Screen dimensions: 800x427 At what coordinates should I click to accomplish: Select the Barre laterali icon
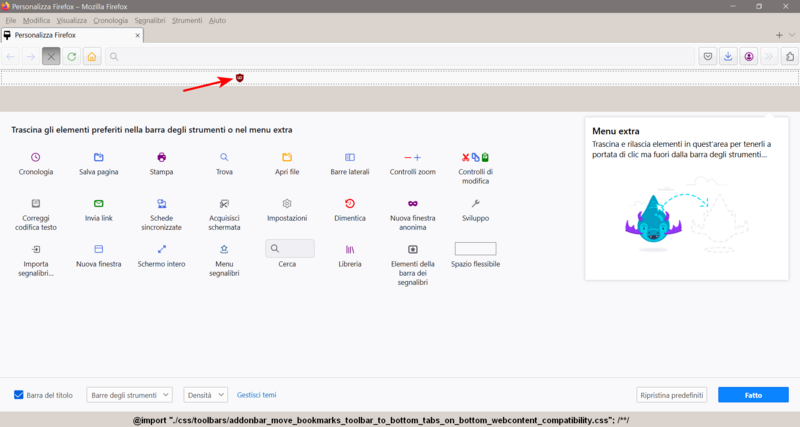(349, 157)
